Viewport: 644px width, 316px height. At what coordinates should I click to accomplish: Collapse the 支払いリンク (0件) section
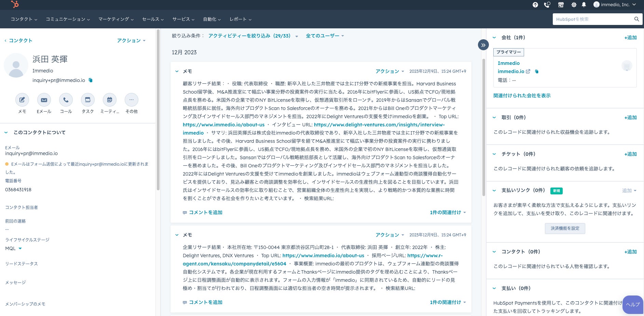point(494,190)
